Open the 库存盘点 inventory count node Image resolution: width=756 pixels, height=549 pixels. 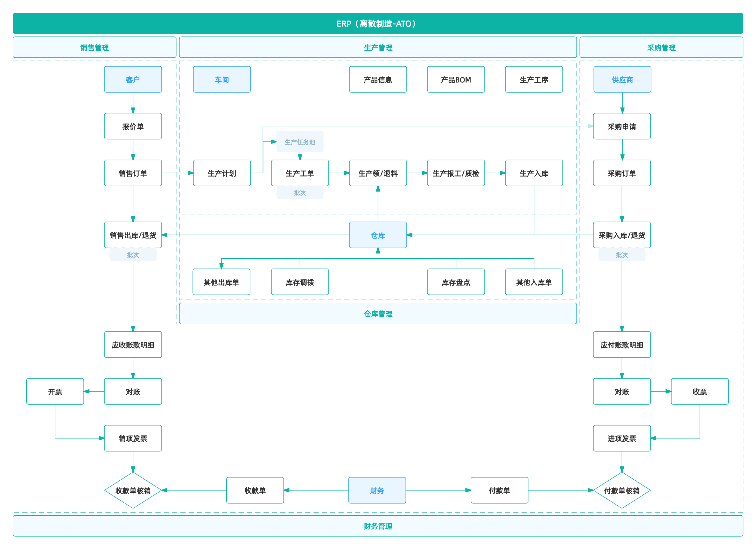tap(456, 282)
